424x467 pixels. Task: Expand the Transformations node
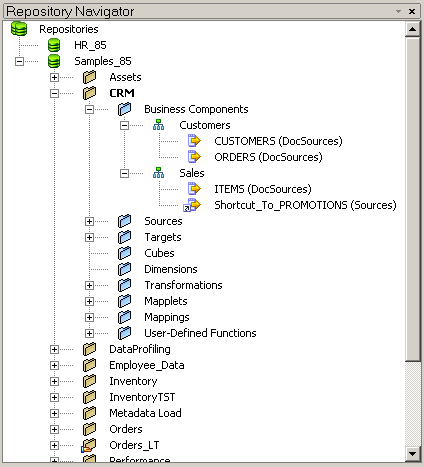[x=89, y=285]
